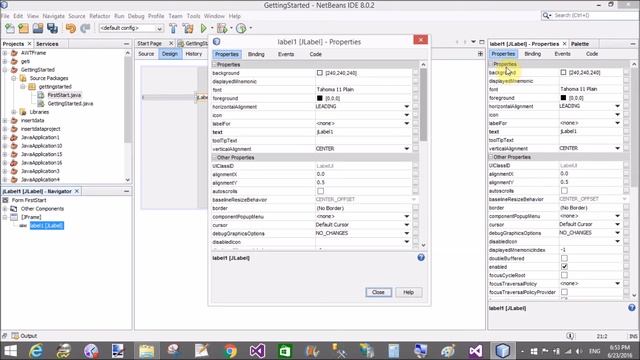Screen dimensions: 640x360
Task: Open Google Chrome from the taskbar
Action: point(230,351)
